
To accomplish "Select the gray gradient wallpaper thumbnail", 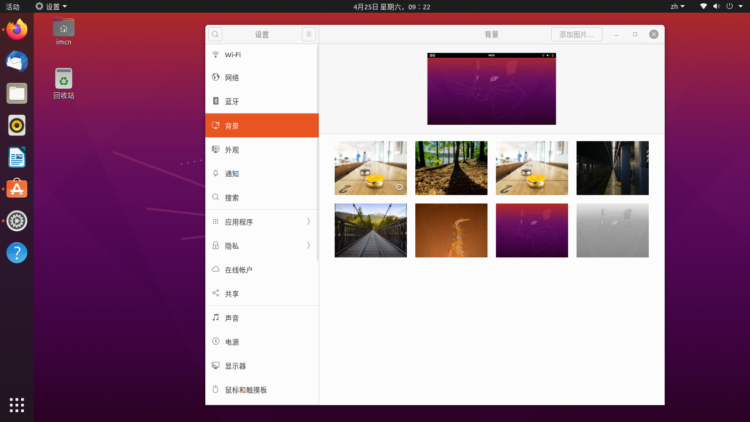I will 612,230.
